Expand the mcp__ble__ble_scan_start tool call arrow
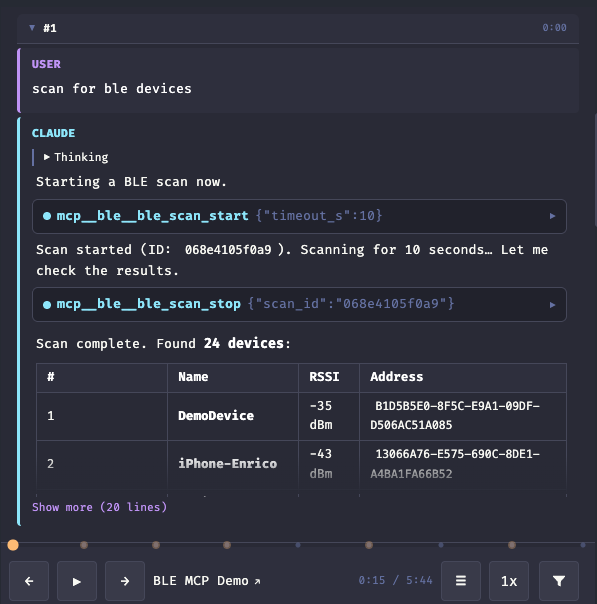The image size is (597, 604). 552,216
